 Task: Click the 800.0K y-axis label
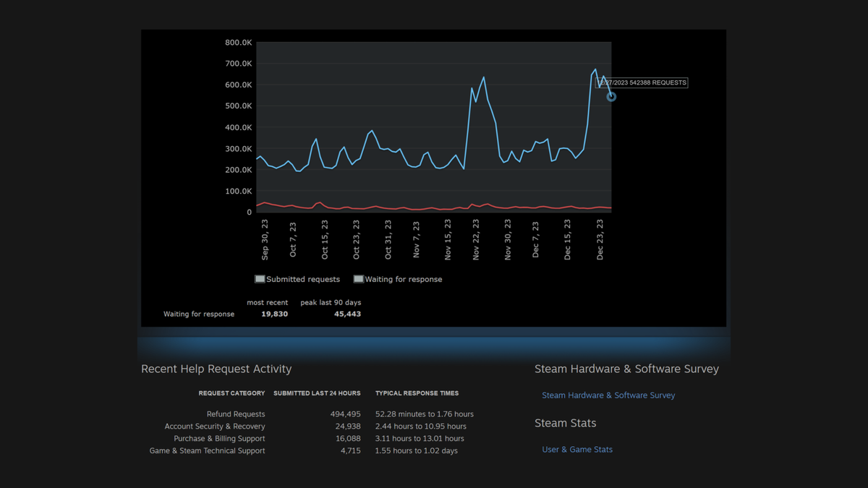pyautogui.click(x=238, y=43)
